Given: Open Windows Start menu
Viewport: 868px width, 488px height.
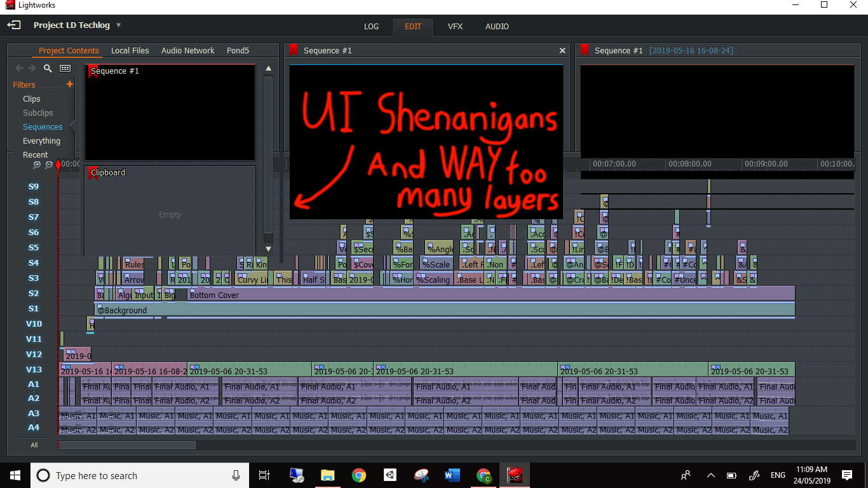Looking at the screenshot, I should click(x=15, y=475).
